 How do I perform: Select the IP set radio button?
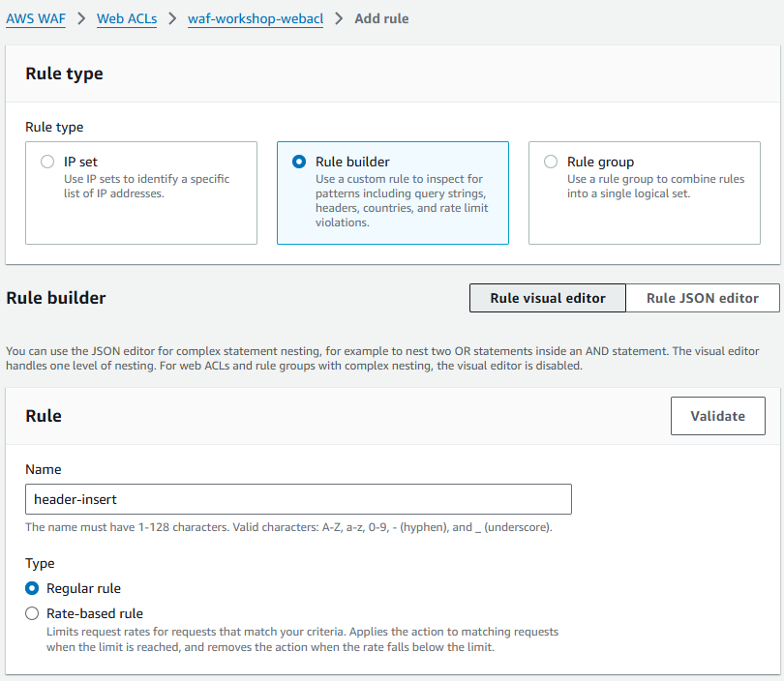[x=47, y=163]
